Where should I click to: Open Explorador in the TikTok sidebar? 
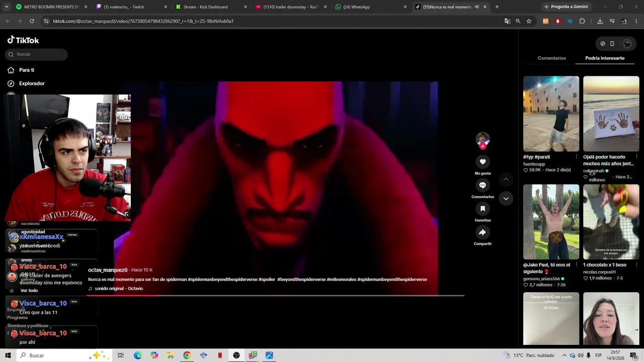point(32,83)
